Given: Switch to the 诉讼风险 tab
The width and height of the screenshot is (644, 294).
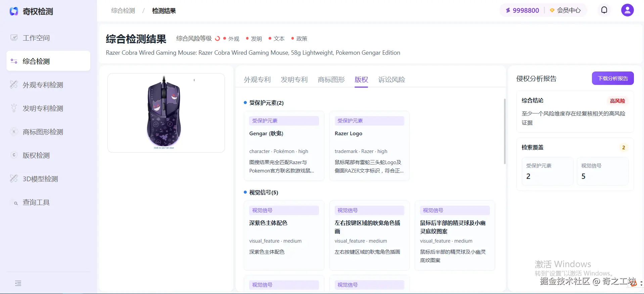Looking at the screenshot, I should (x=392, y=80).
